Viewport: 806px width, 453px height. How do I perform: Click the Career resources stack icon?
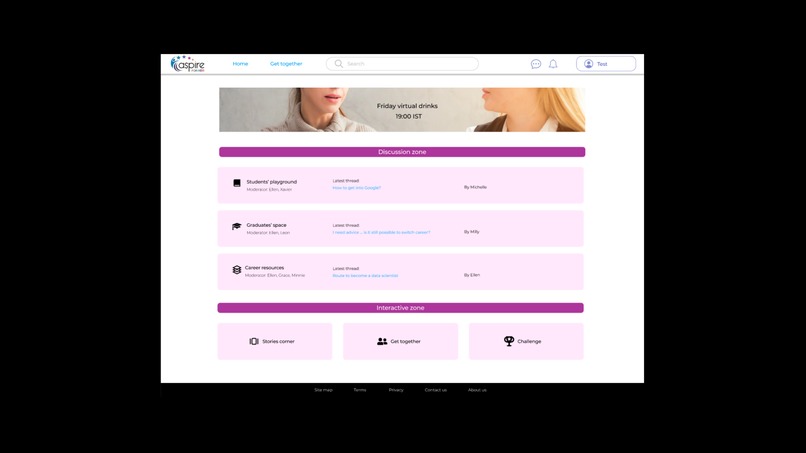[236, 270]
